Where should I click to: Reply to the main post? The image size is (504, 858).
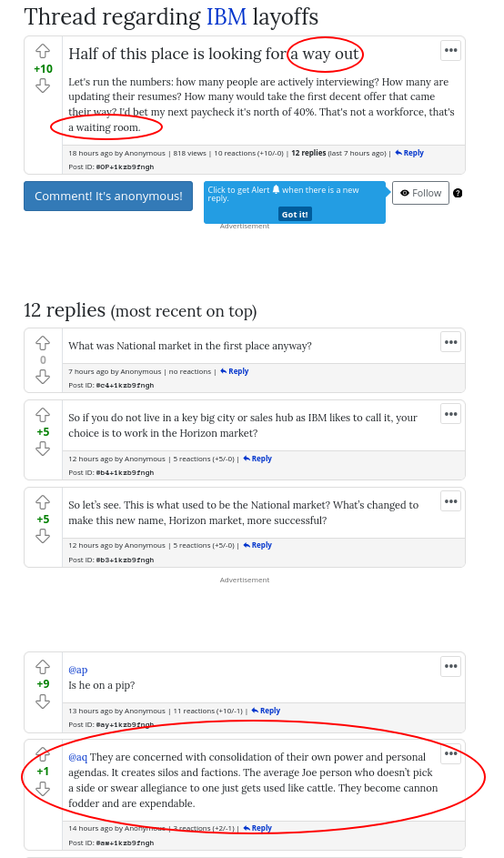[x=409, y=153]
